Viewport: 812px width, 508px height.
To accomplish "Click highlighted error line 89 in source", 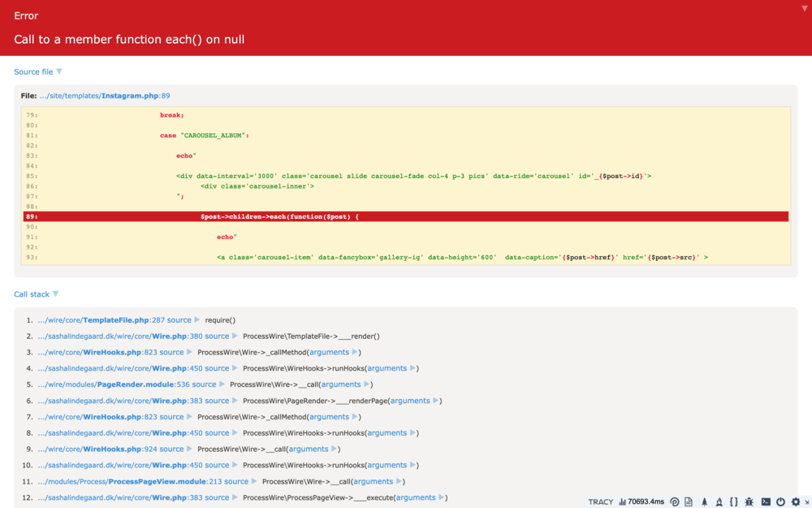I will (406, 217).
